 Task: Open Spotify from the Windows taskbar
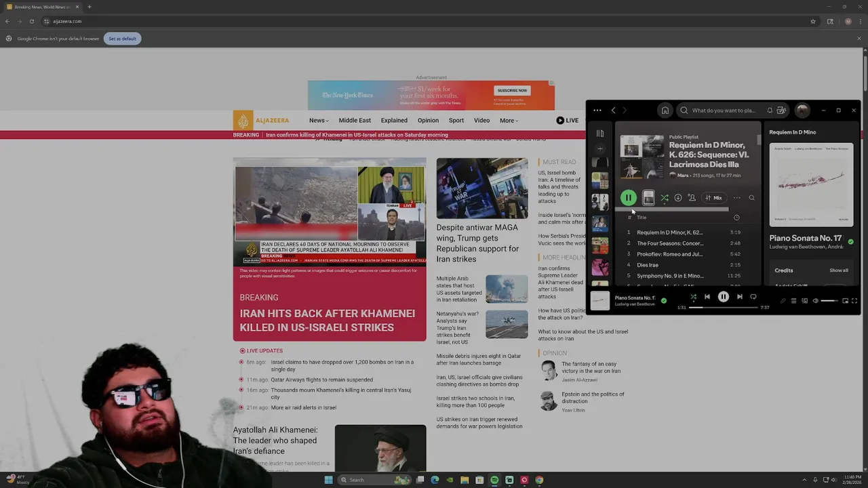point(494,480)
